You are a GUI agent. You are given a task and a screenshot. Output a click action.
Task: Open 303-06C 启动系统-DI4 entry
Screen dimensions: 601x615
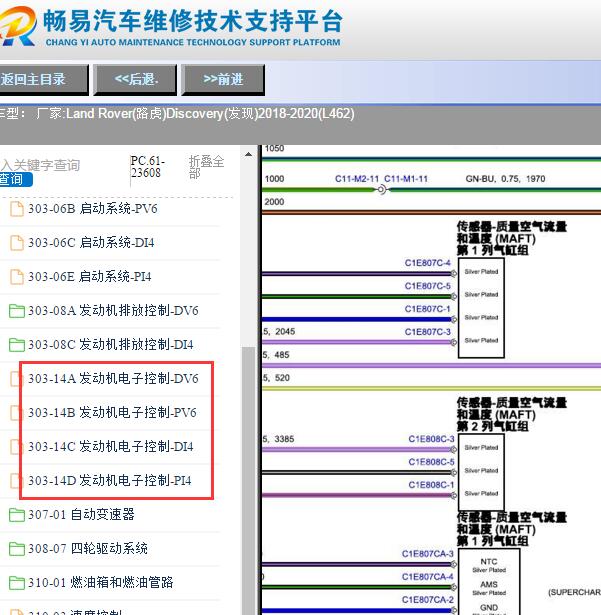(91, 243)
